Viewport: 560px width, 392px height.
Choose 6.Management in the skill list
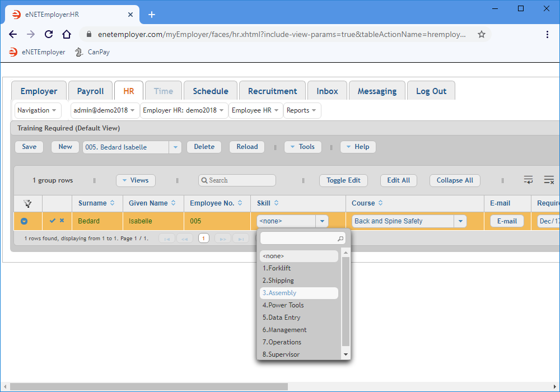pyautogui.click(x=299, y=330)
